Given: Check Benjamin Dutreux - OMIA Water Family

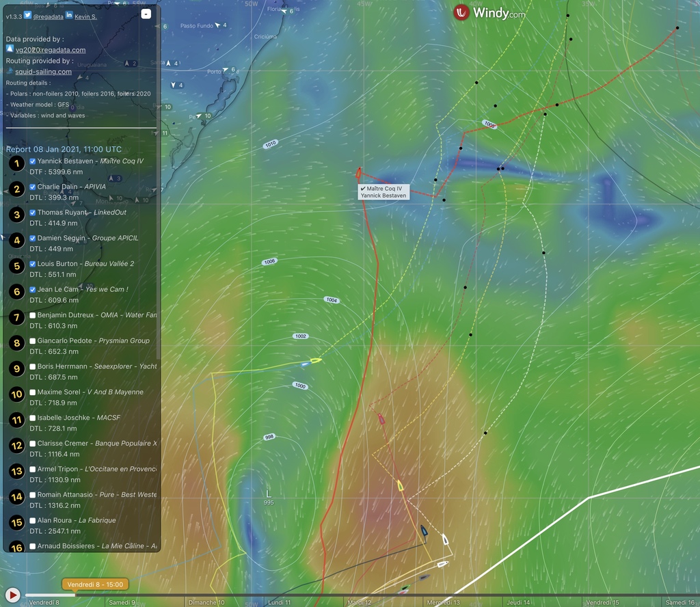Looking at the screenshot, I should (33, 315).
